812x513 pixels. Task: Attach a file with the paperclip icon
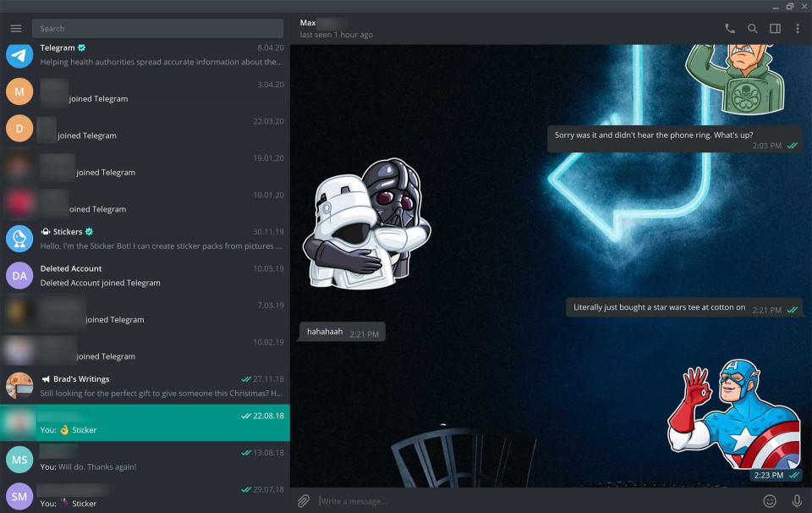304,501
